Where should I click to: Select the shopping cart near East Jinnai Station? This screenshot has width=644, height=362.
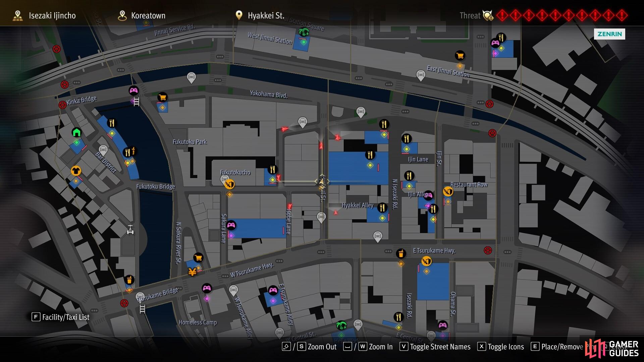click(460, 55)
